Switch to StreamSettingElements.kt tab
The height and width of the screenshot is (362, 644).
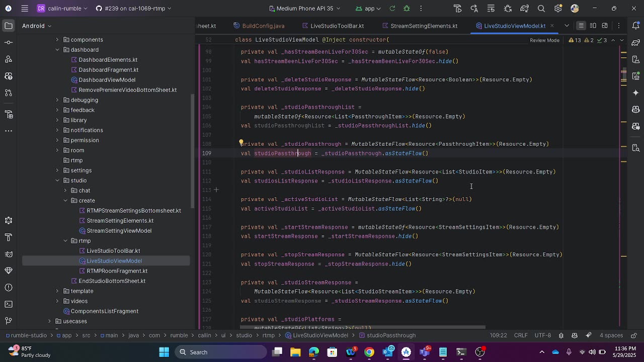click(420, 26)
